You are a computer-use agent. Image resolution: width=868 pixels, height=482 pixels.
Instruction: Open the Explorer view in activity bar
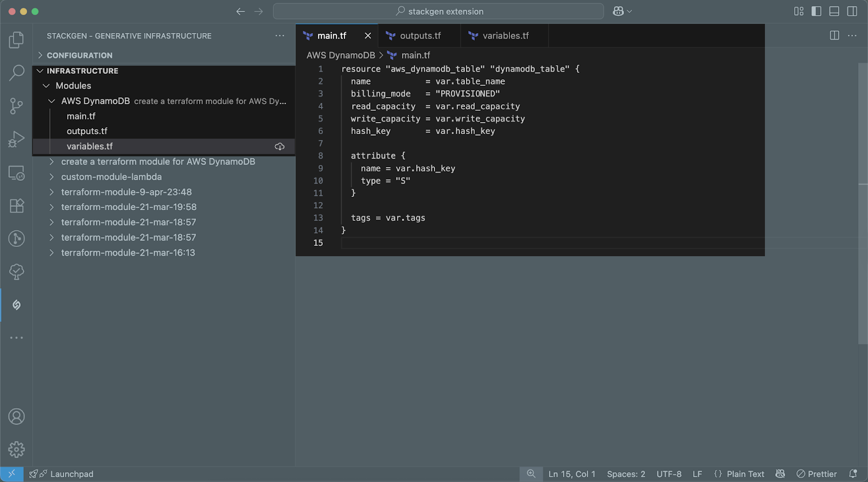tap(16, 40)
